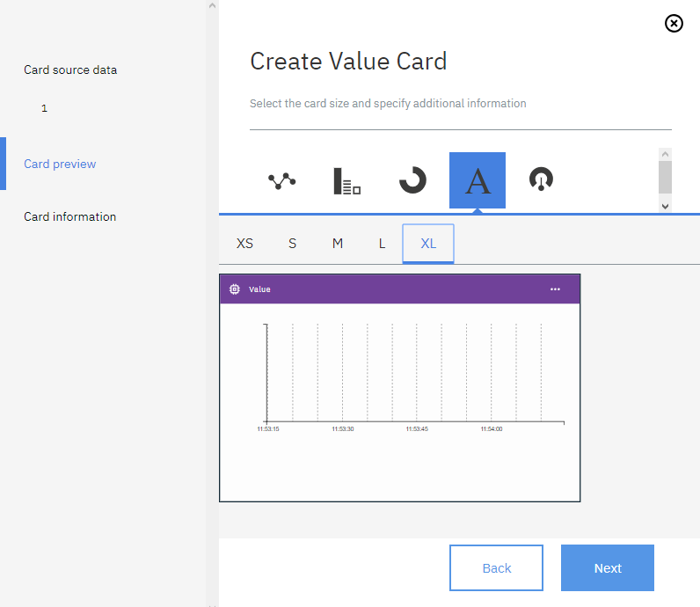Choose the XL card size

tap(428, 244)
